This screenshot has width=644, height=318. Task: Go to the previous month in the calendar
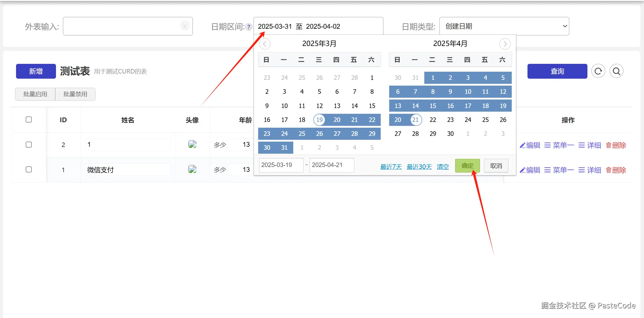pyautogui.click(x=265, y=44)
